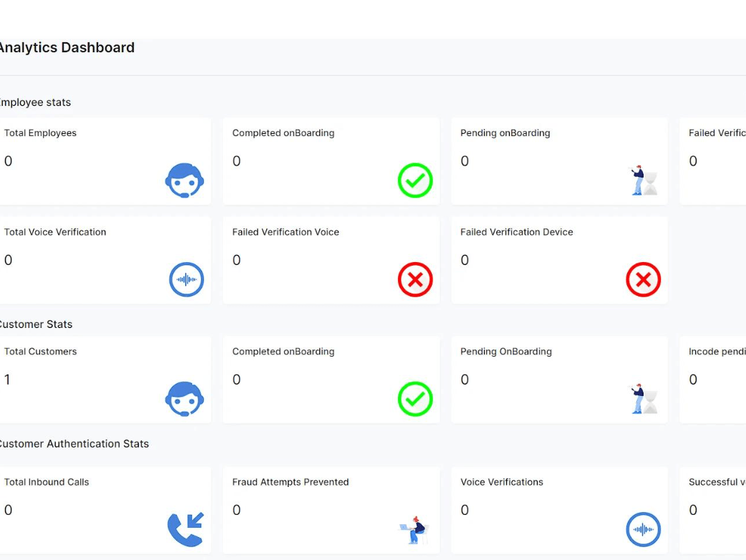746x560 pixels.
Task: Click the Fraud Attempts Prevented illustration icon
Action: 413,530
